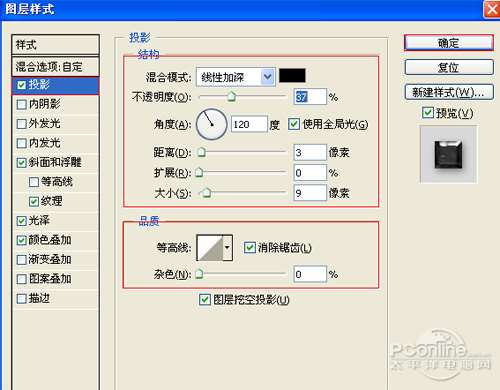Click the 扩展 spread value field
Screen dimensions: 500x390
(310, 173)
